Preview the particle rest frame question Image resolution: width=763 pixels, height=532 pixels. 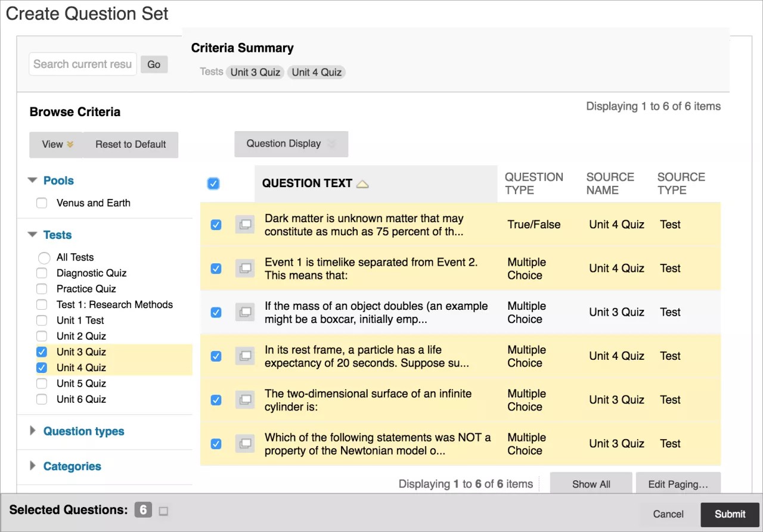click(x=244, y=356)
